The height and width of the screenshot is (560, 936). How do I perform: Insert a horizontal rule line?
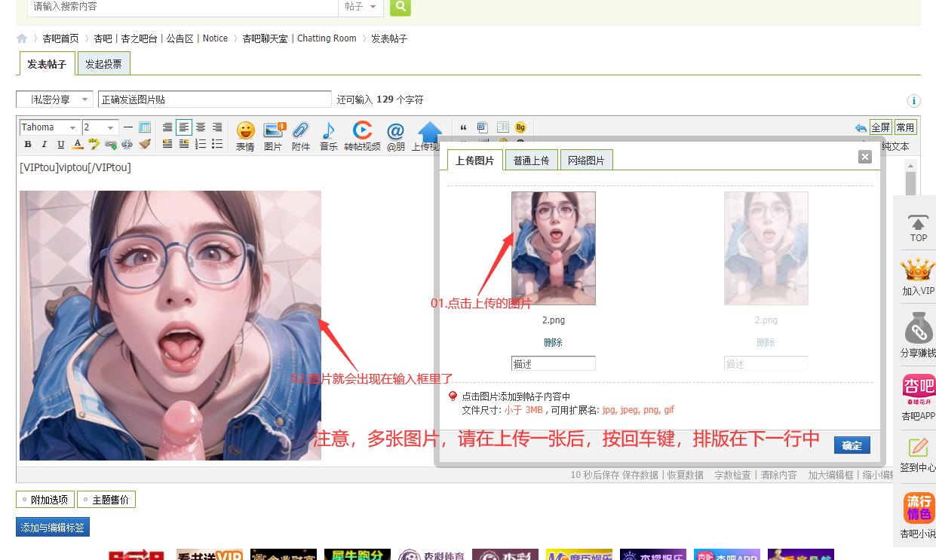point(128,127)
